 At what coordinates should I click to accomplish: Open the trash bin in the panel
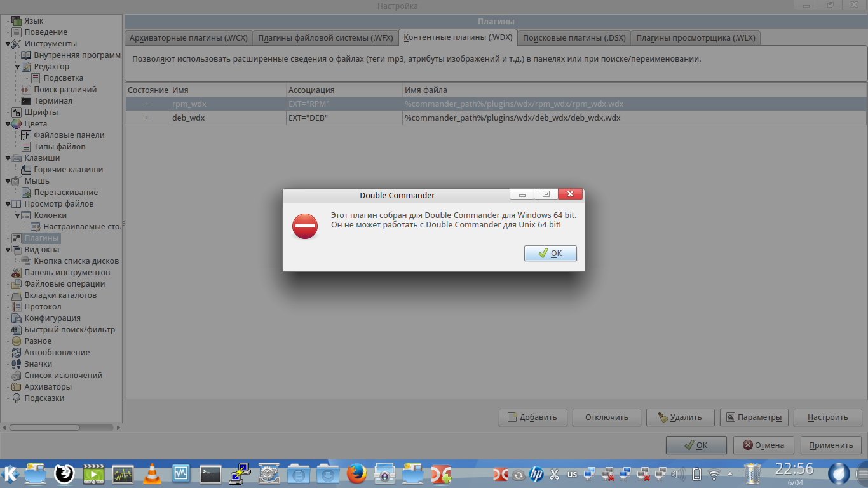pyautogui.click(x=752, y=473)
